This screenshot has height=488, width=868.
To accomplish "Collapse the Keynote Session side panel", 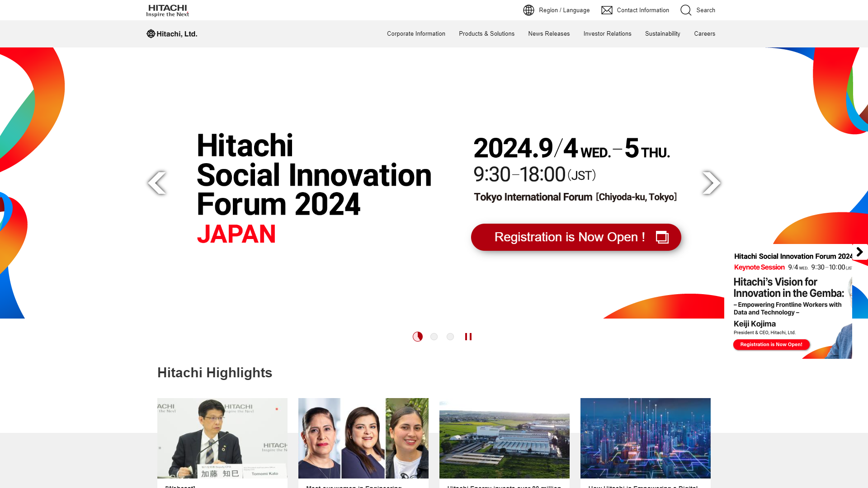I will 859,252.
